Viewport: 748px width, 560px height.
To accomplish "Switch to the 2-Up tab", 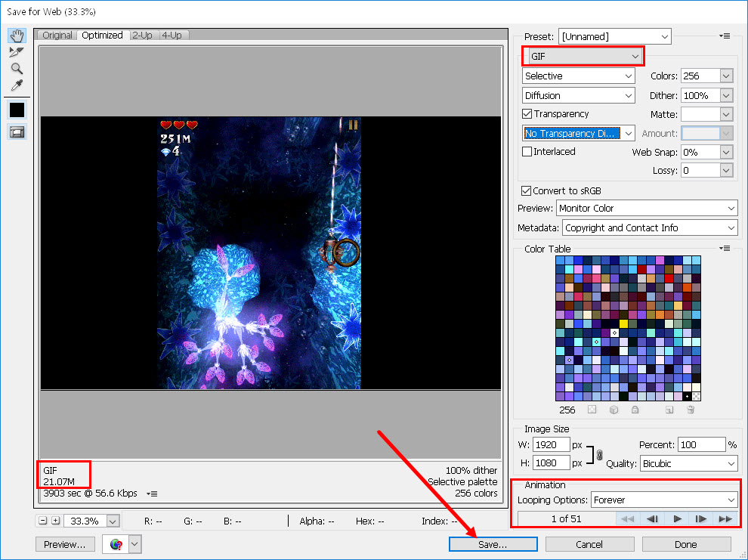I will pos(142,36).
